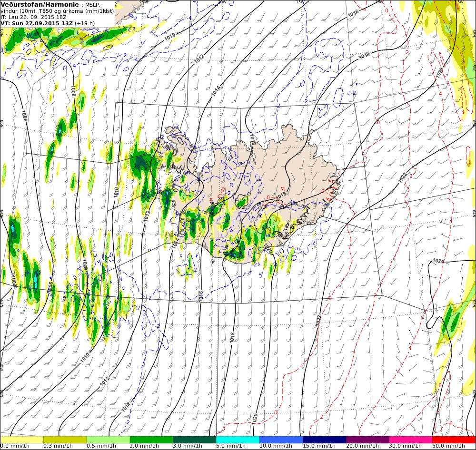Viewport: 476px width, 450px height.
Task: Click the pink 30.0 mm/1h legend swatch
Action: pos(411,440)
